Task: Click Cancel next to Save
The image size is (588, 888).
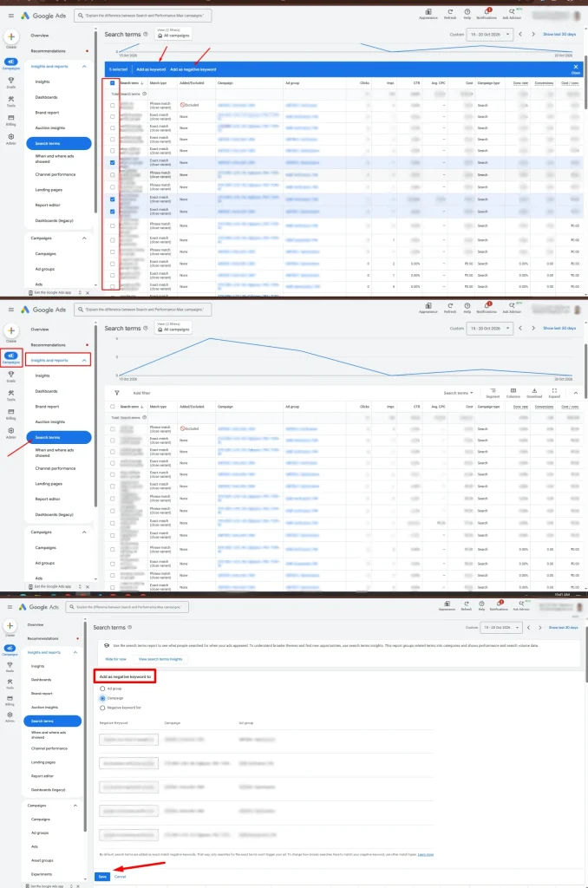Action: coord(120,877)
